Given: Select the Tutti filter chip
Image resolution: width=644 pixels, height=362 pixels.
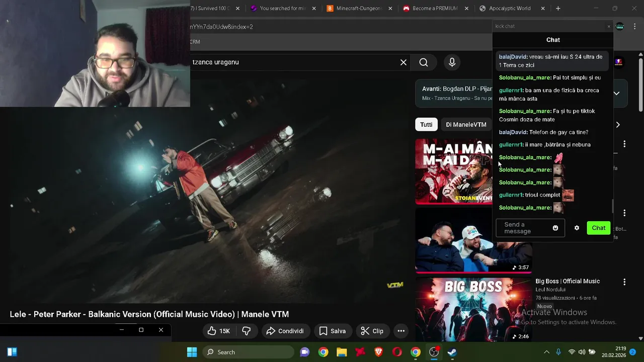Looking at the screenshot, I should (x=426, y=125).
